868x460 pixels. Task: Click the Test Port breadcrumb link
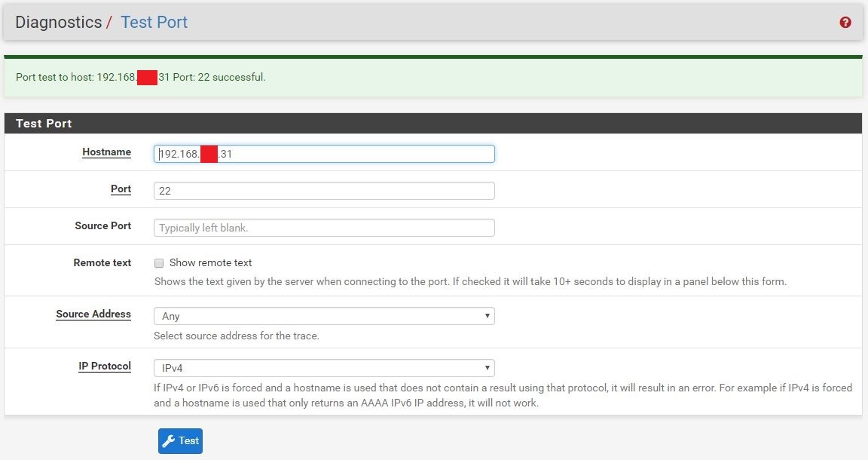coord(154,23)
